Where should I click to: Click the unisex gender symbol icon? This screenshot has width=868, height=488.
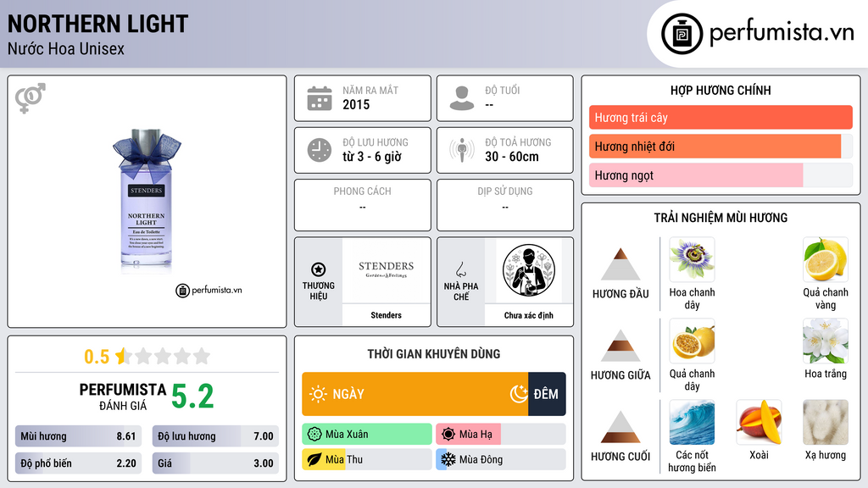click(31, 98)
